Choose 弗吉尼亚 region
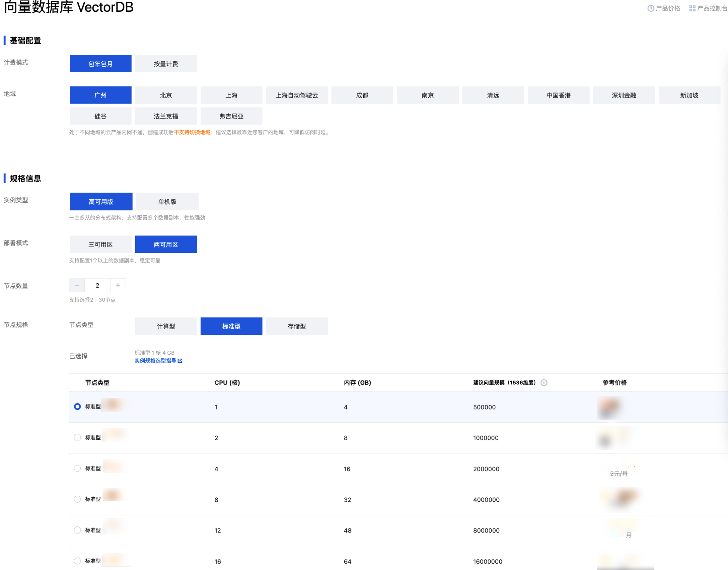 231,116
